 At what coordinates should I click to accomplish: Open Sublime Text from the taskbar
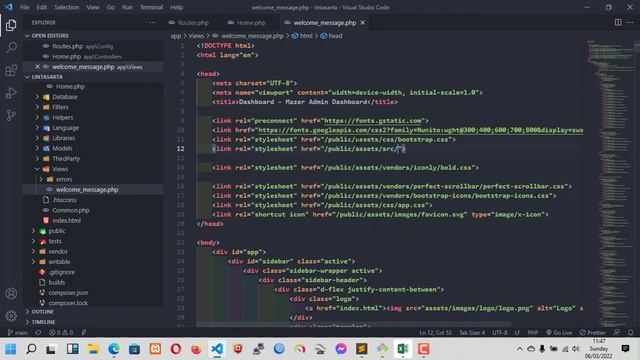362,349
